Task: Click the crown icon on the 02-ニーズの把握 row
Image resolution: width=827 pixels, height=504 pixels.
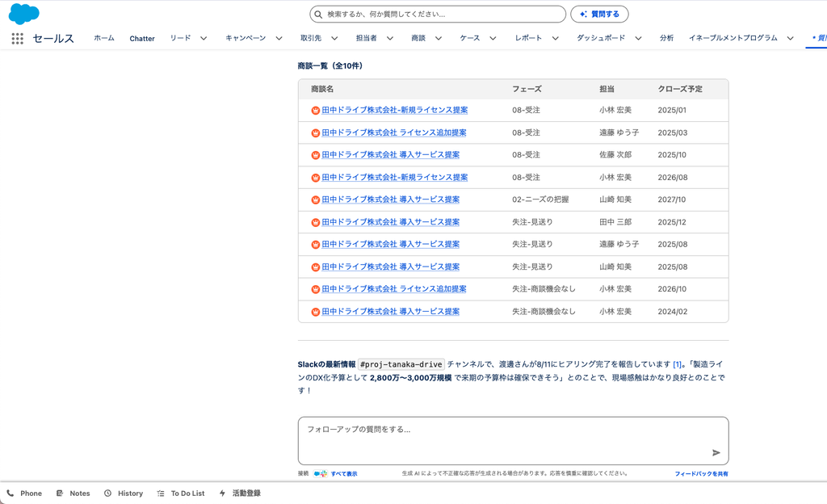Action: click(316, 199)
